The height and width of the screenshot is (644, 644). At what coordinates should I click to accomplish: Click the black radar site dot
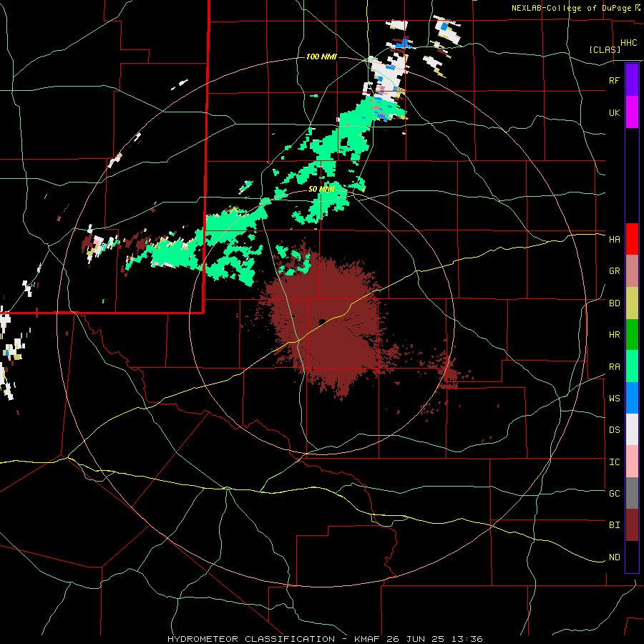click(x=321, y=321)
